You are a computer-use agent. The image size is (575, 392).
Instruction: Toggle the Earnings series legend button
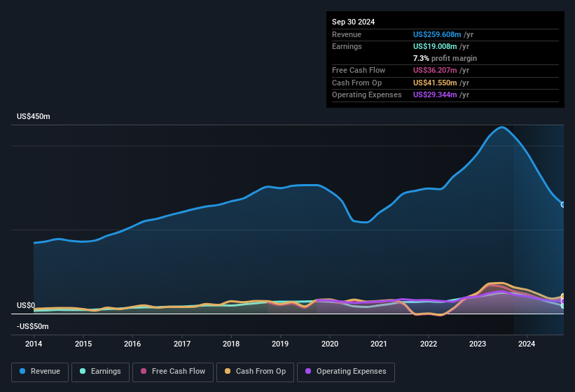point(100,372)
